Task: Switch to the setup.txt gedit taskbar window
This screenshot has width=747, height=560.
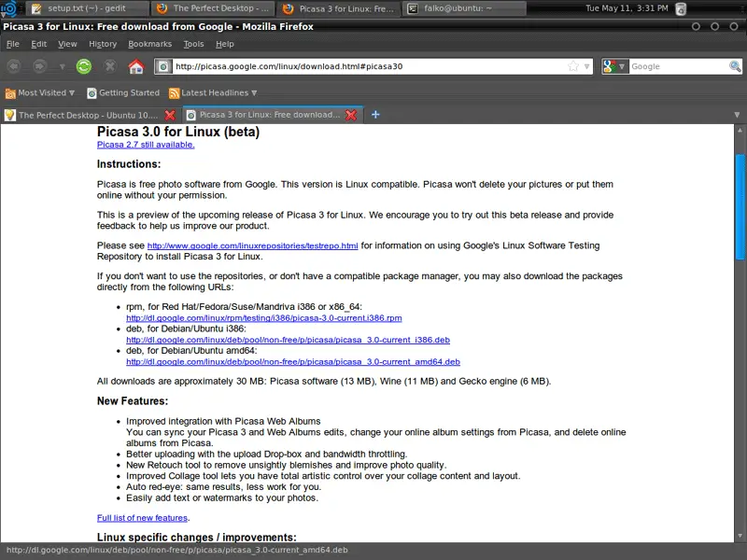Action: [87, 8]
